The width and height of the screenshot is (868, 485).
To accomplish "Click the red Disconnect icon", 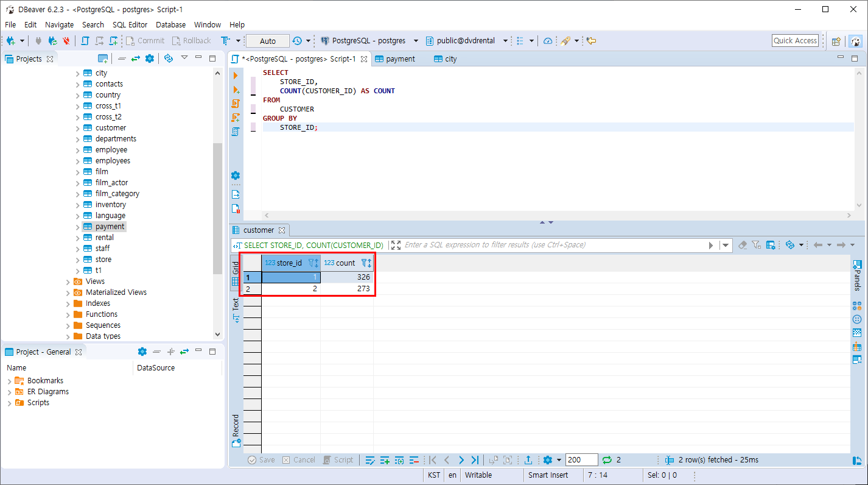I will pyautogui.click(x=66, y=41).
